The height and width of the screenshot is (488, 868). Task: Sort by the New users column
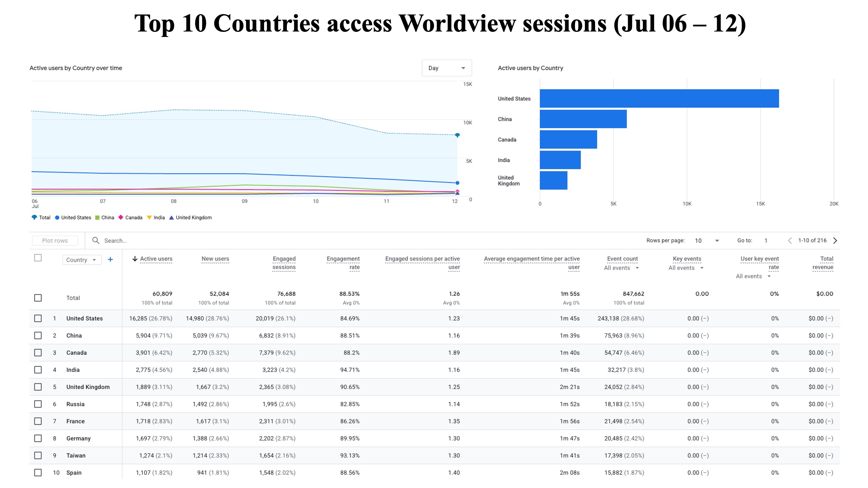click(x=215, y=259)
